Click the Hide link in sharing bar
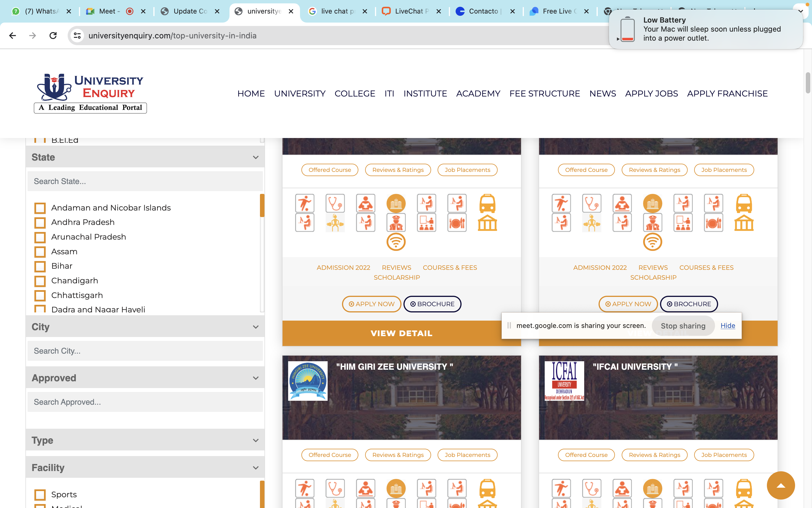Image resolution: width=812 pixels, height=508 pixels. pyautogui.click(x=727, y=326)
